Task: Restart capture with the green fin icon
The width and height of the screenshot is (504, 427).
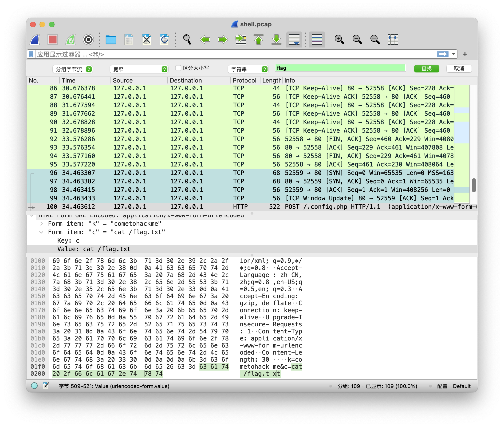Action: (71, 40)
